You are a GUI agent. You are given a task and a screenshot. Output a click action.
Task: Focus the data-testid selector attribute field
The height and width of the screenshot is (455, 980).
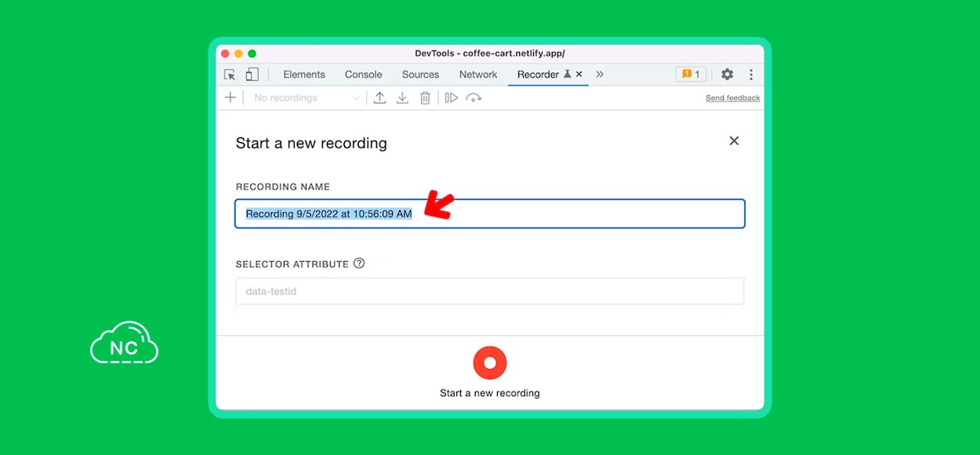click(490, 291)
